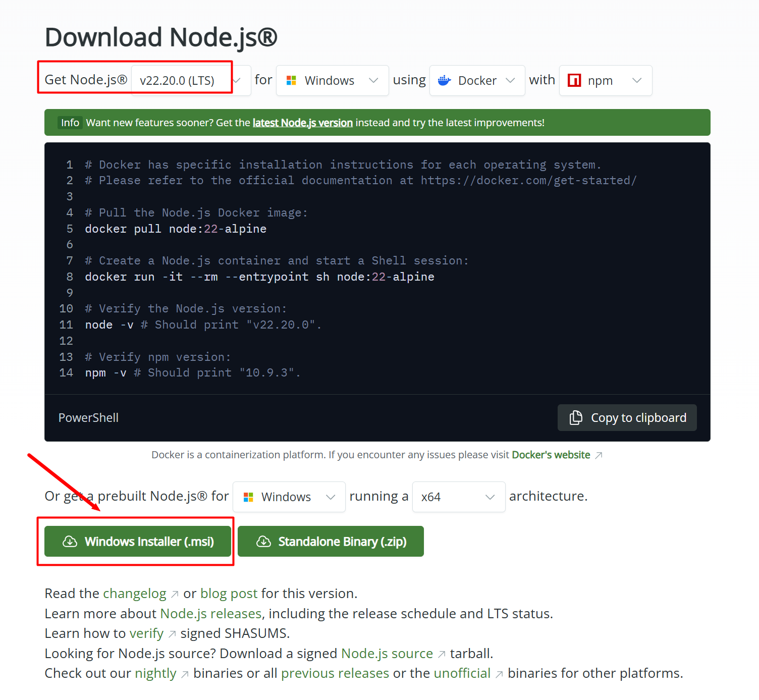Open the latest Node.js version link
This screenshot has height=700, width=759.
[x=302, y=123]
